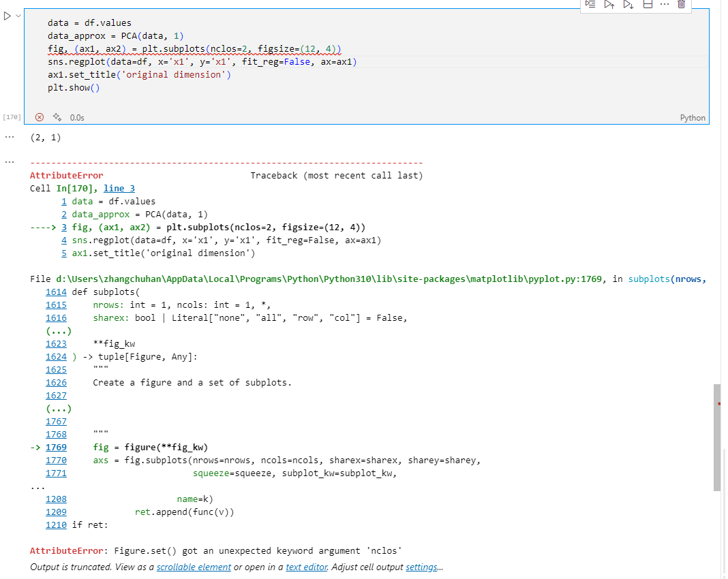Select the Run by Line toolbar icon

(x=590, y=5)
